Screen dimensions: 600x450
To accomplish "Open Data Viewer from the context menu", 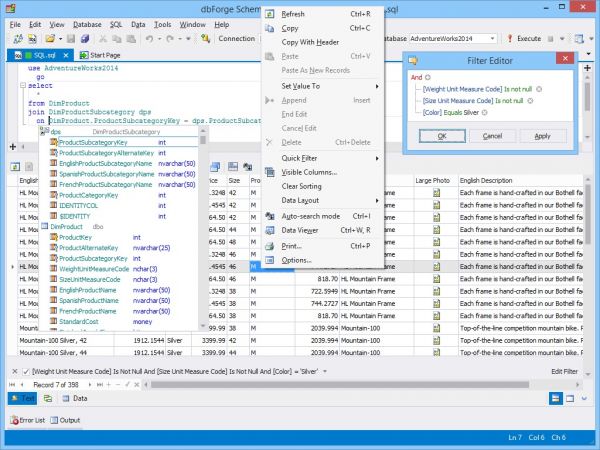I will [x=299, y=230].
